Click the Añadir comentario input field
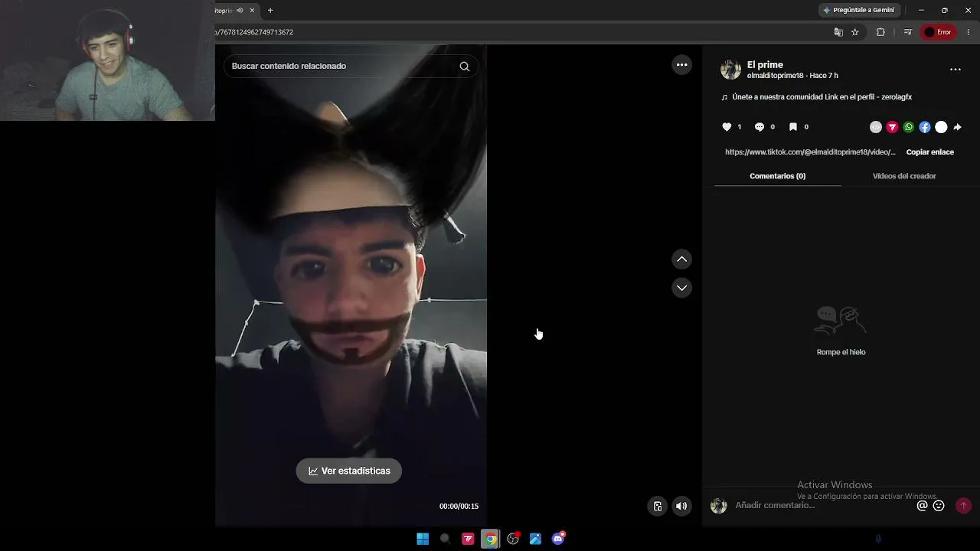 point(823,506)
